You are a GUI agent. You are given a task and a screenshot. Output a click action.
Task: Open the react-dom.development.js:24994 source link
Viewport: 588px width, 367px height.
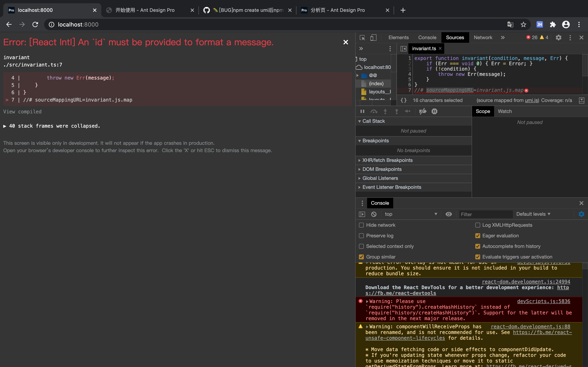tap(526, 282)
